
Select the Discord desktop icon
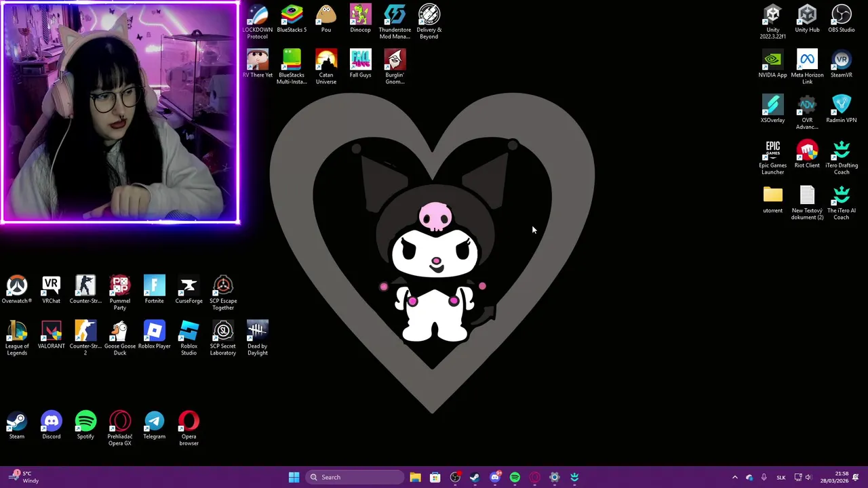52,426
